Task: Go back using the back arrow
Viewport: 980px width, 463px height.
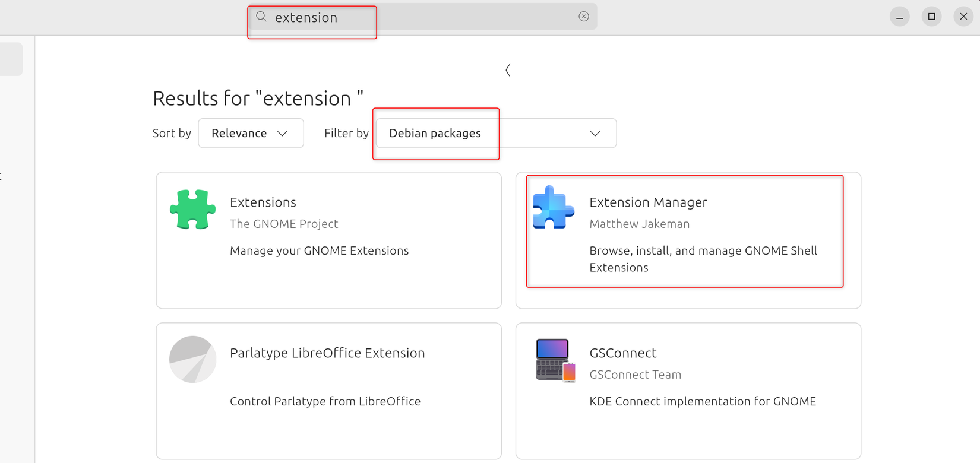Action: tap(508, 70)
